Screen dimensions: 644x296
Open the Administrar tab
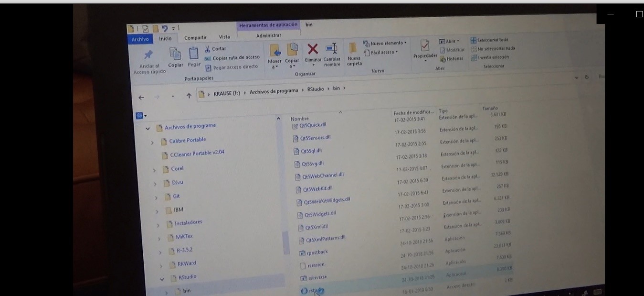[269, 35]
